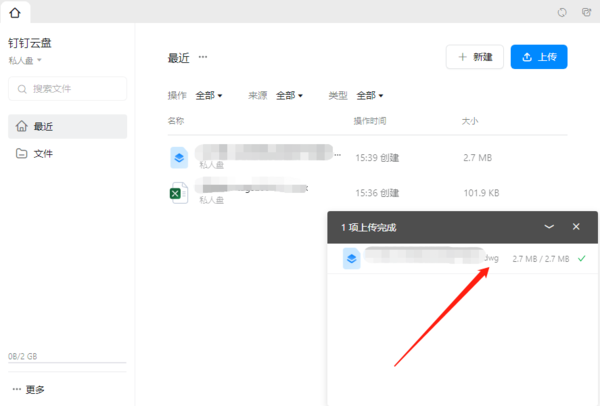Click the DWG file icon in recent list

(179, 157)
